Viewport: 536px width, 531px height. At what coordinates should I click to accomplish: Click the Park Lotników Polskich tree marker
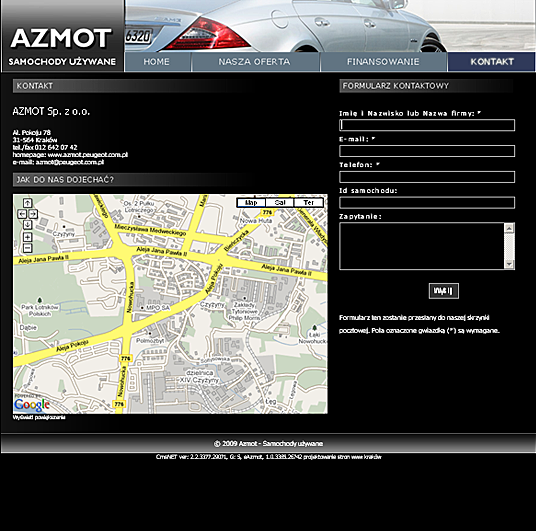point(40,300)
